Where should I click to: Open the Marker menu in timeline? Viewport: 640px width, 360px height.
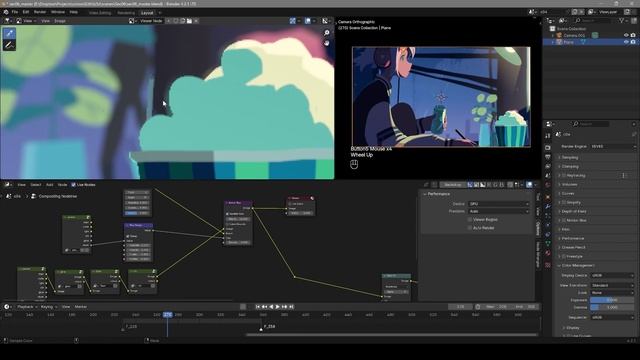point(81,307)
